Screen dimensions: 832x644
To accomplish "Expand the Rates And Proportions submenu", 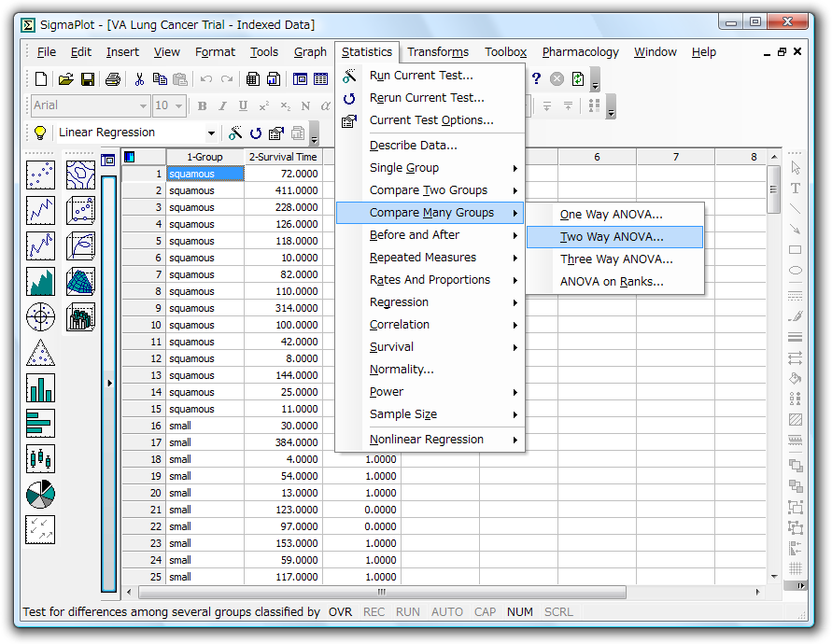I will point(430,280).
